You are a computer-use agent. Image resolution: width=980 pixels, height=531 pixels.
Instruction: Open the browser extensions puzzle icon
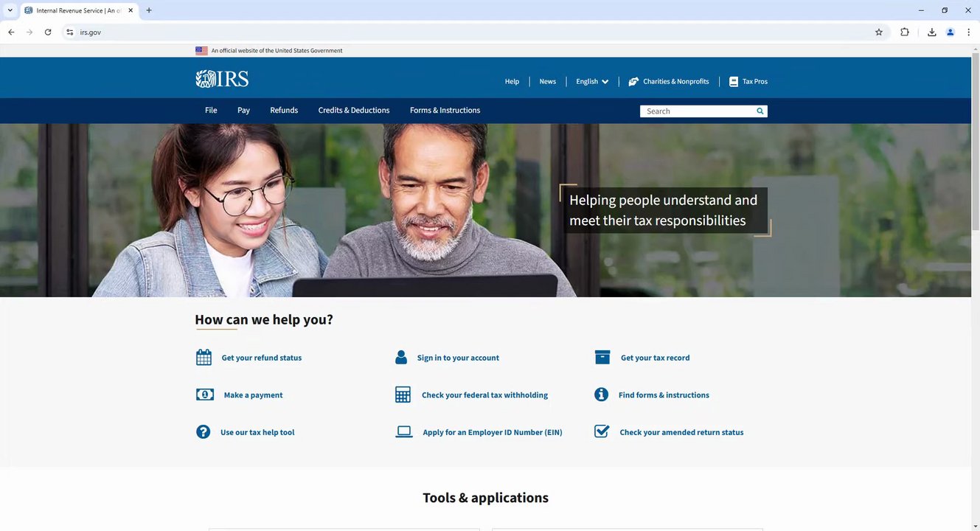[x=905, y=32]
